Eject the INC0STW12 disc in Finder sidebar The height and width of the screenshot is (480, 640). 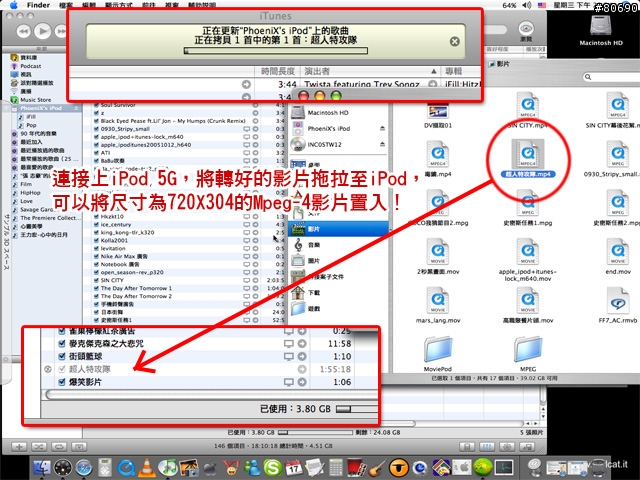(382, 144)
